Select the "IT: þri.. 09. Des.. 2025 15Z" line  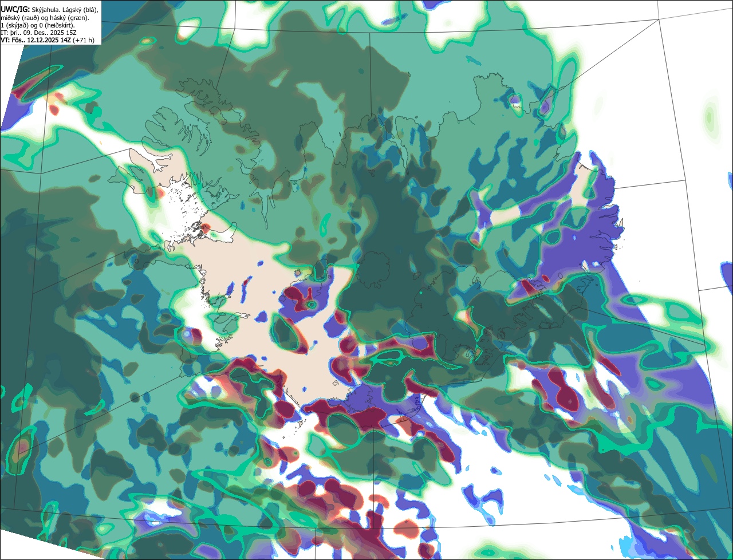pos(39,33)
